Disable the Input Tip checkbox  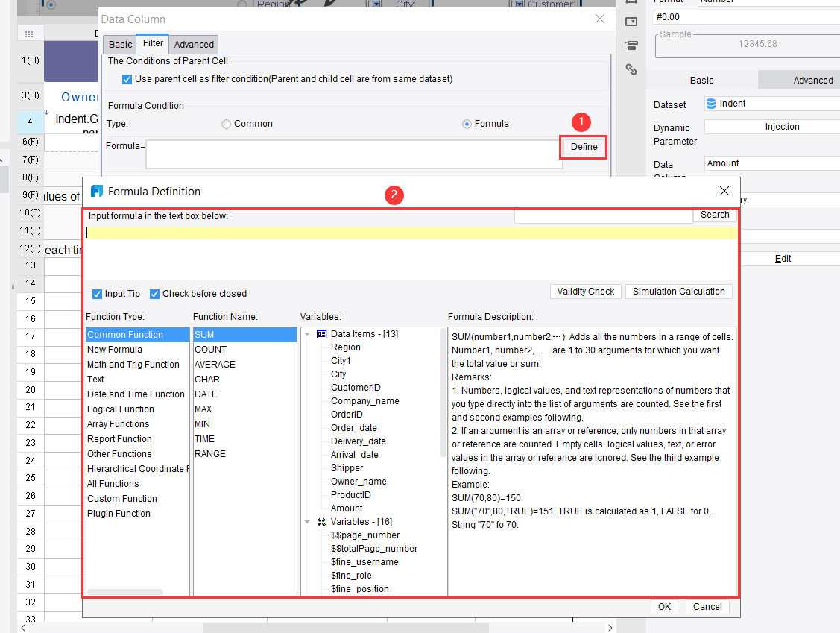(x=97, y=294)
